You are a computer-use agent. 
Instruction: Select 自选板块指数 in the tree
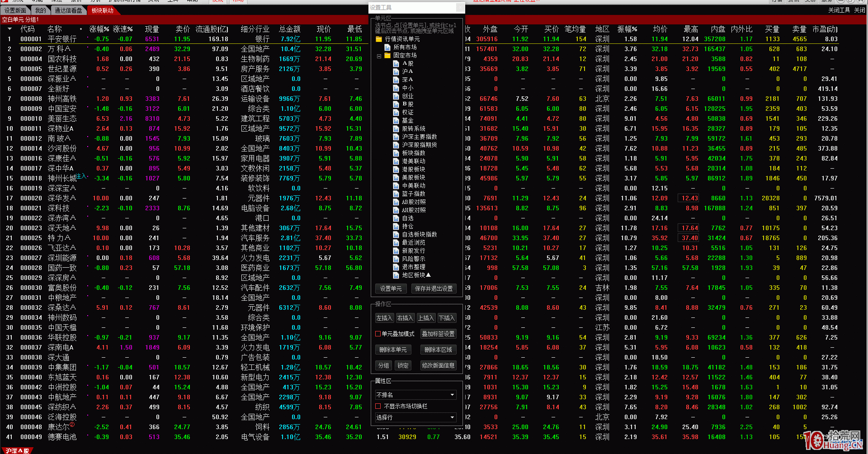[420, 235]
